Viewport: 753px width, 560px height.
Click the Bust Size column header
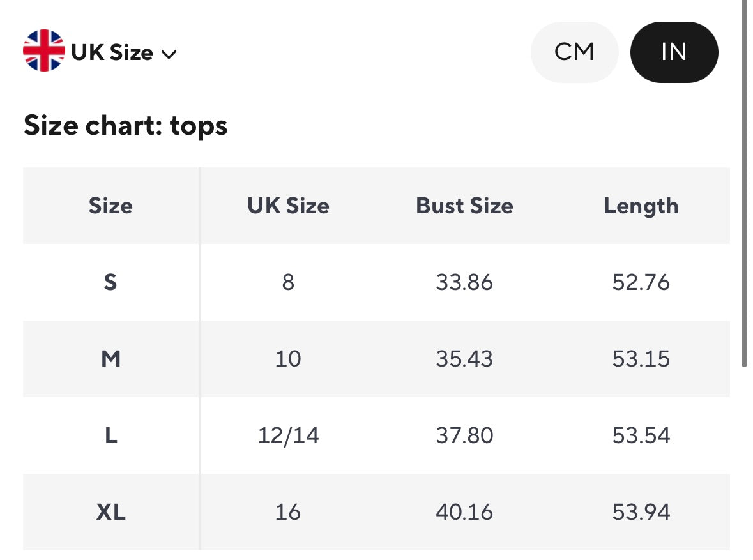click(464, 206)
